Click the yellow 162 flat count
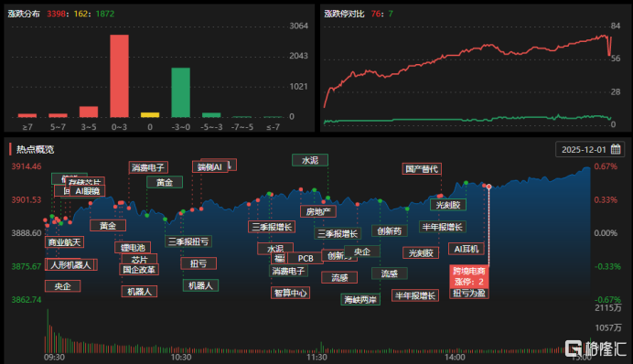Viewport: 633px width, 364px height. [x=80, y=14]
